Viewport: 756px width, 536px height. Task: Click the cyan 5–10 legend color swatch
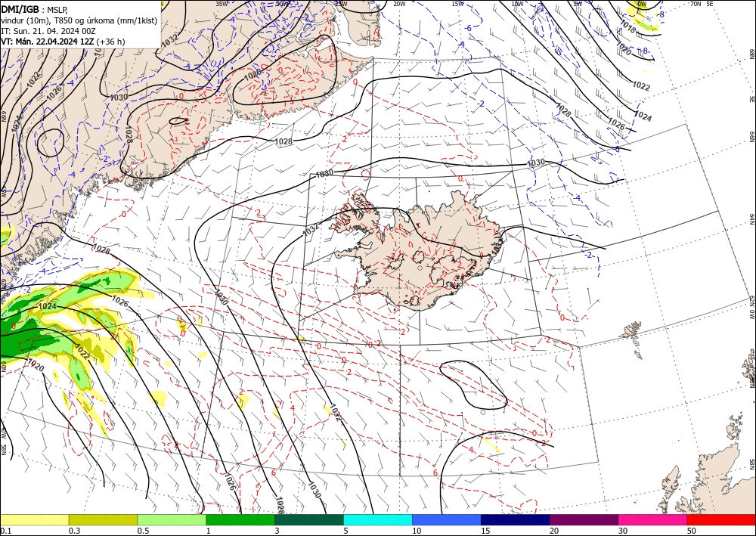378,519
